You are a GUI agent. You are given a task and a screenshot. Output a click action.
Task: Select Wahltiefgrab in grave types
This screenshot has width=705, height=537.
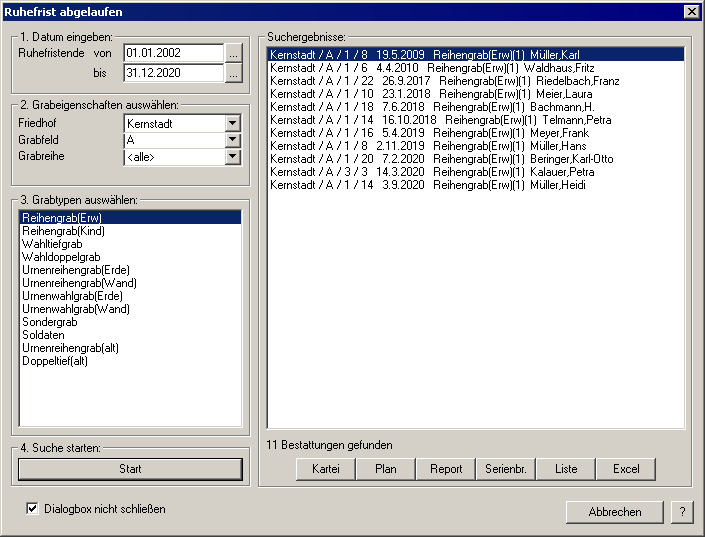[130, 244]
